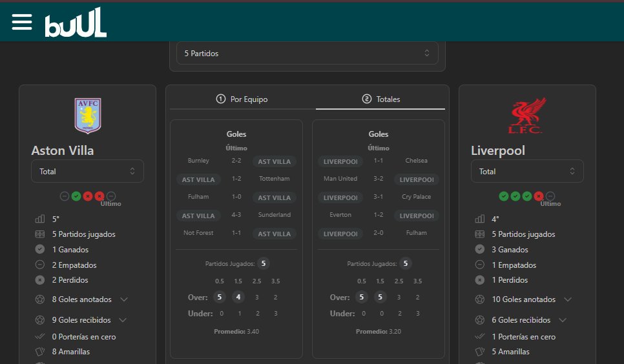The image size is (624, 364).
Task: Click Aston Villa Empatados minus icon
Action: [40, 265]
